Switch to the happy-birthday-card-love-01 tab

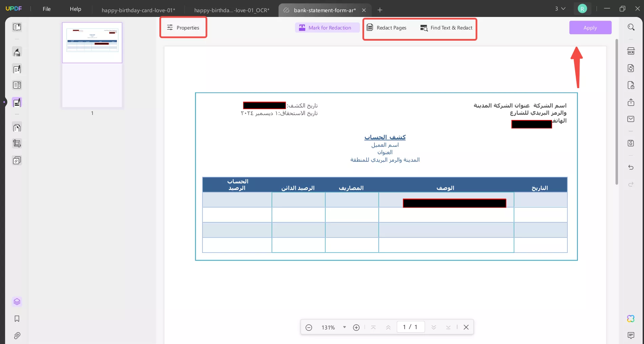pos(138,10)
